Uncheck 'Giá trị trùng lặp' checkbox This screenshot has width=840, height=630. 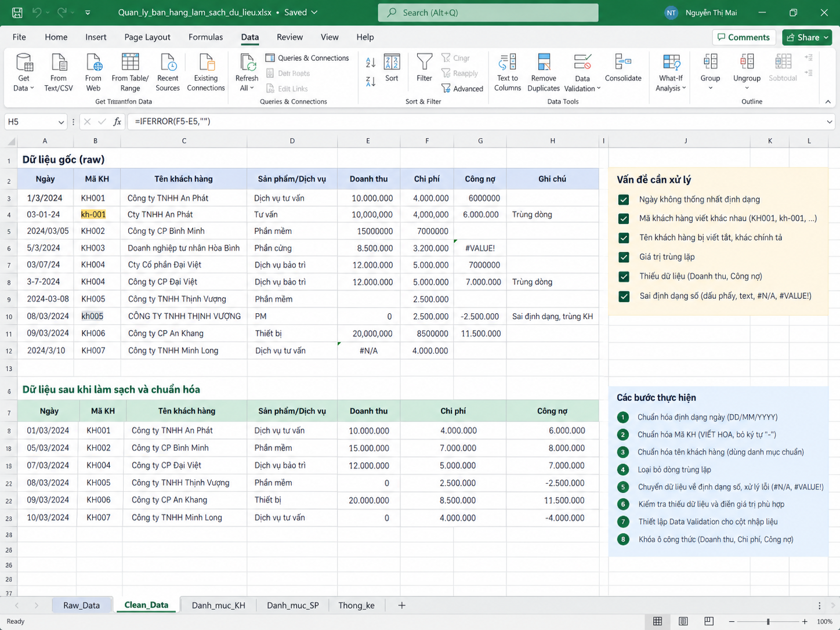[x=624, y=257]
